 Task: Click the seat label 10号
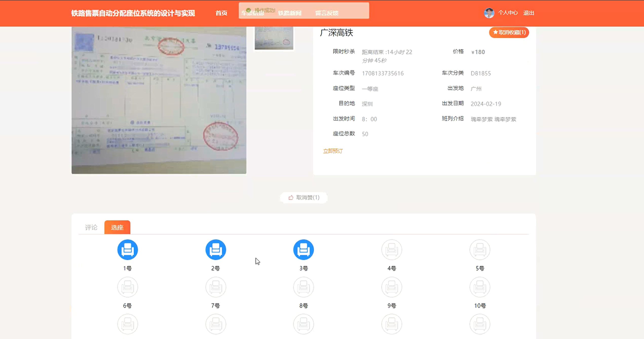click(x=480, y=306)
